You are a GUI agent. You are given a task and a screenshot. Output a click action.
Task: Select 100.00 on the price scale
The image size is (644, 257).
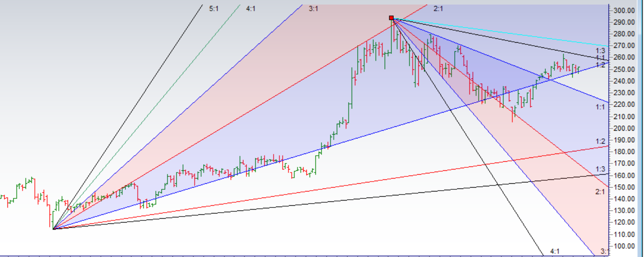[624, 246]
